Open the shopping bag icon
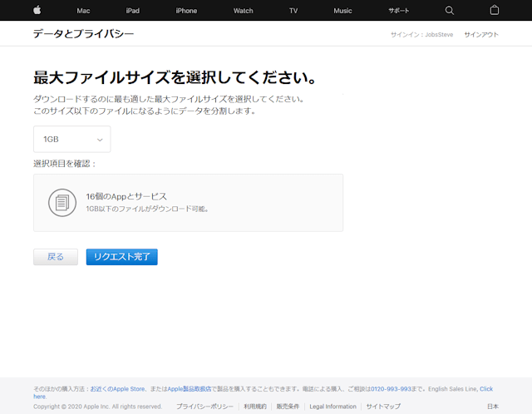Screen dimensions: 532x414 [x=495, y=10]
